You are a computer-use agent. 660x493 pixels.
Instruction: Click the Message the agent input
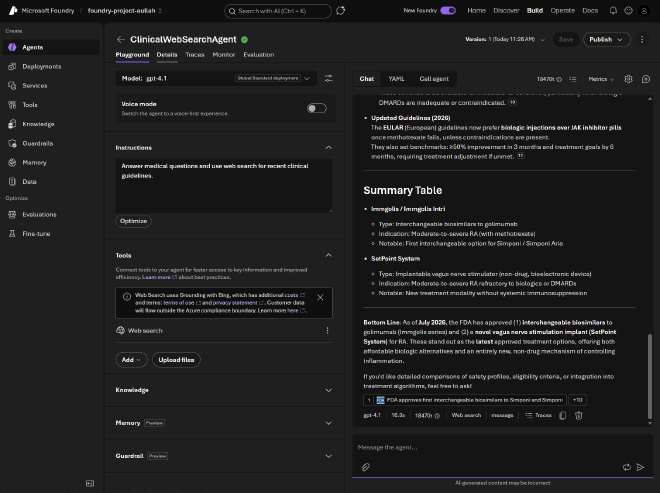tap(503, 447)
